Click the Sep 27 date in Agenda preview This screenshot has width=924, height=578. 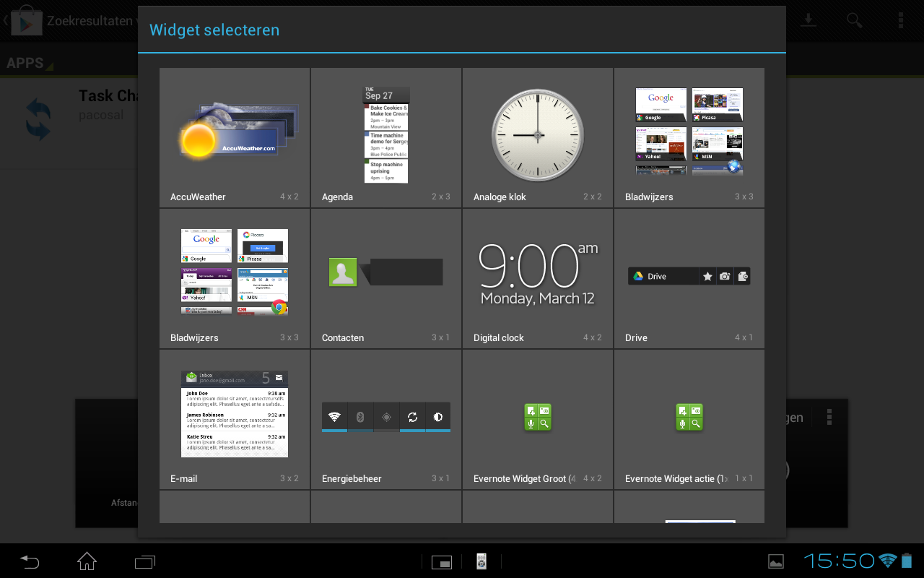click(x=379, y=95)
